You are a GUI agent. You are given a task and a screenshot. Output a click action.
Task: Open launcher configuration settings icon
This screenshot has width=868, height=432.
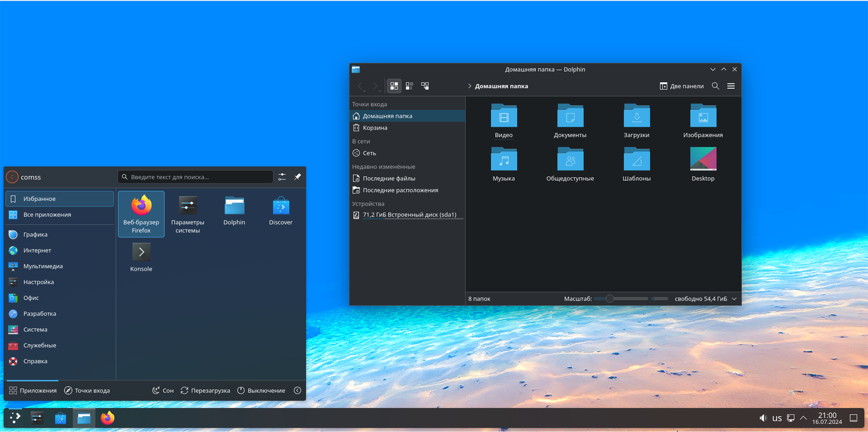tap(282, 177)
